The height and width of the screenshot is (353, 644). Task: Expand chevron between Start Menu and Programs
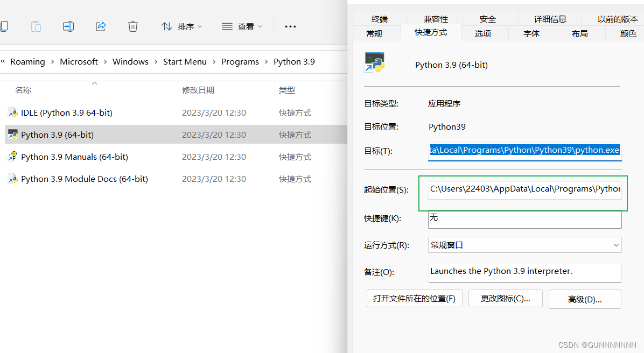(214, 61)
